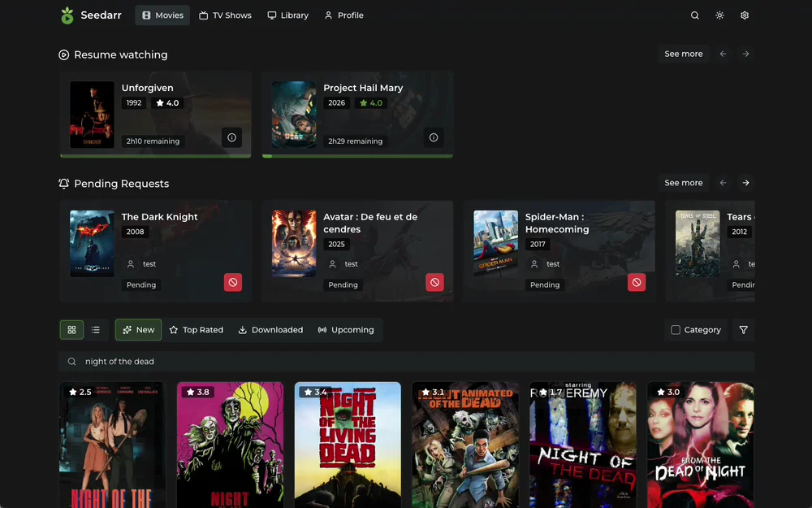
Task: Toggle light/dark theme sun icon
Action: (719, 15)
